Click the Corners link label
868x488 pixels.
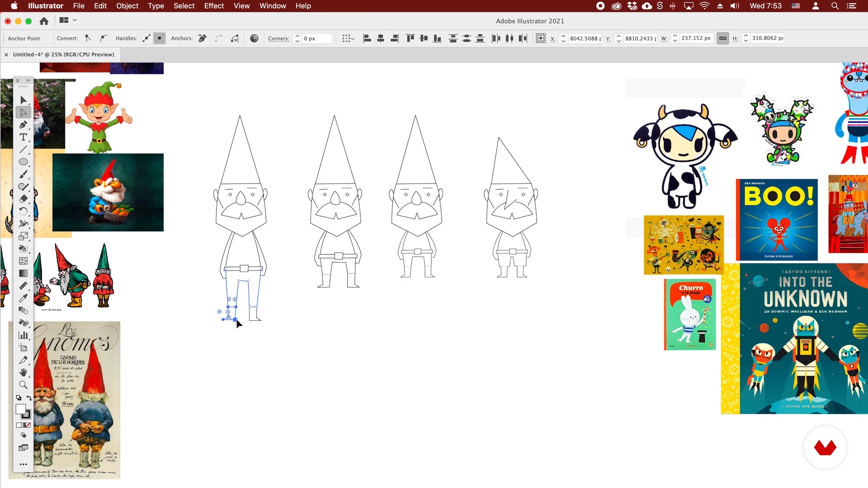[x=278, y=38]
